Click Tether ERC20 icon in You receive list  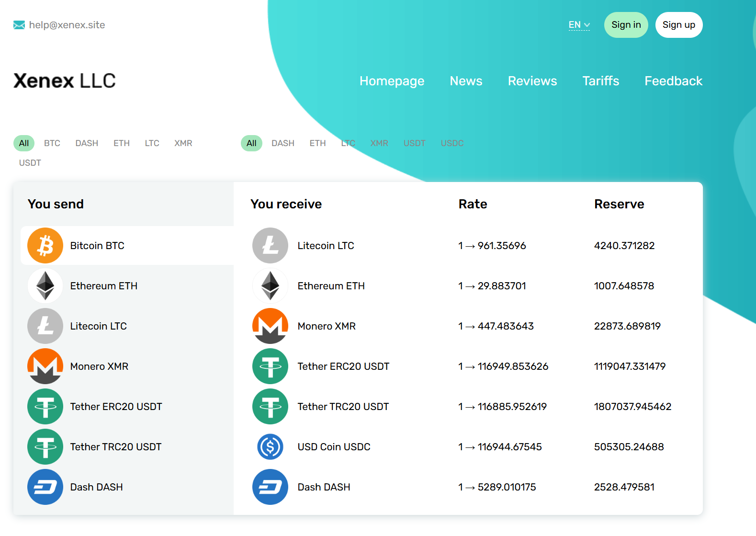pyautogui.click(x=271, y=366)
